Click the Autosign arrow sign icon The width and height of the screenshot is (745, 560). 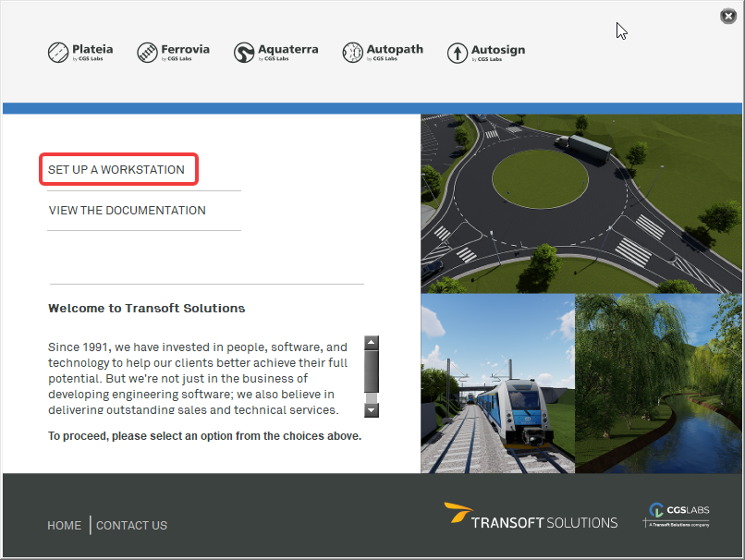click(457, 53)
